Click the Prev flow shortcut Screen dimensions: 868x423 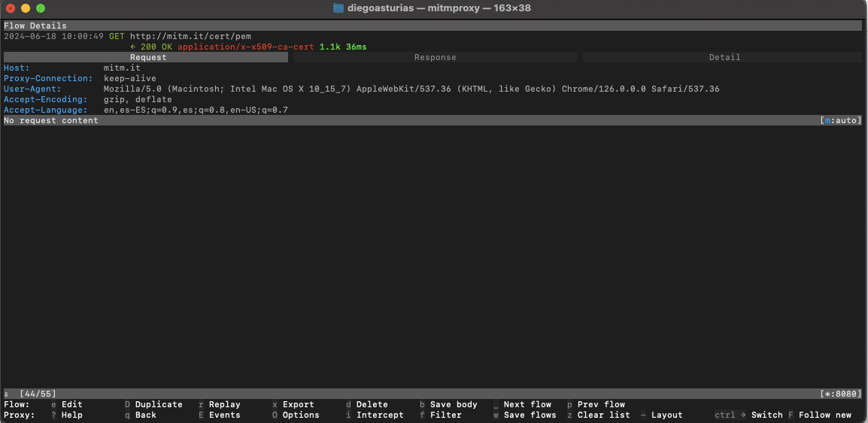(x=596, y=404)
